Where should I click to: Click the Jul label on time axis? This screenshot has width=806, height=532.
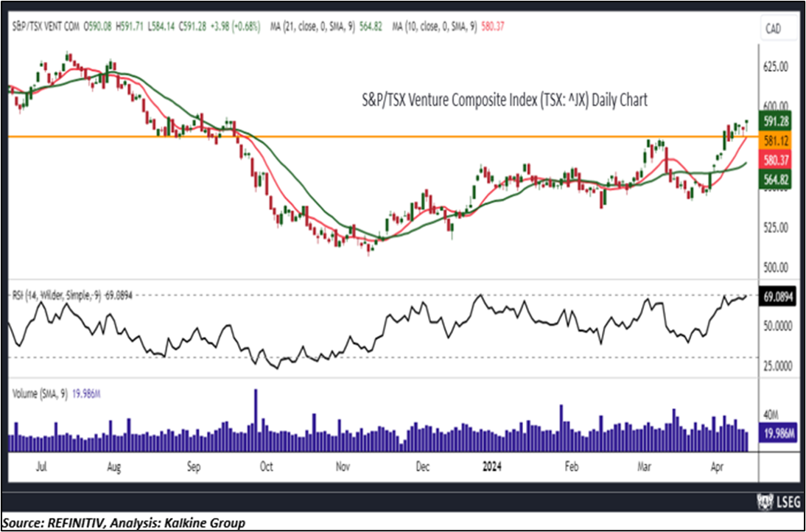43,466
